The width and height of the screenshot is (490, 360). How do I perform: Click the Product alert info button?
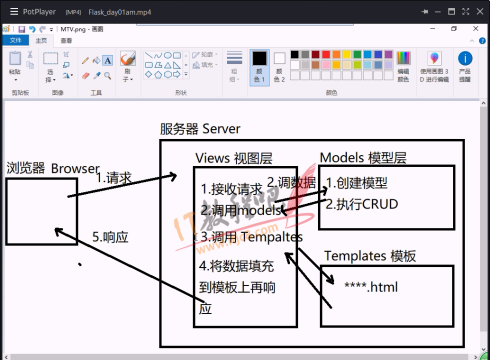pos(465,67)
